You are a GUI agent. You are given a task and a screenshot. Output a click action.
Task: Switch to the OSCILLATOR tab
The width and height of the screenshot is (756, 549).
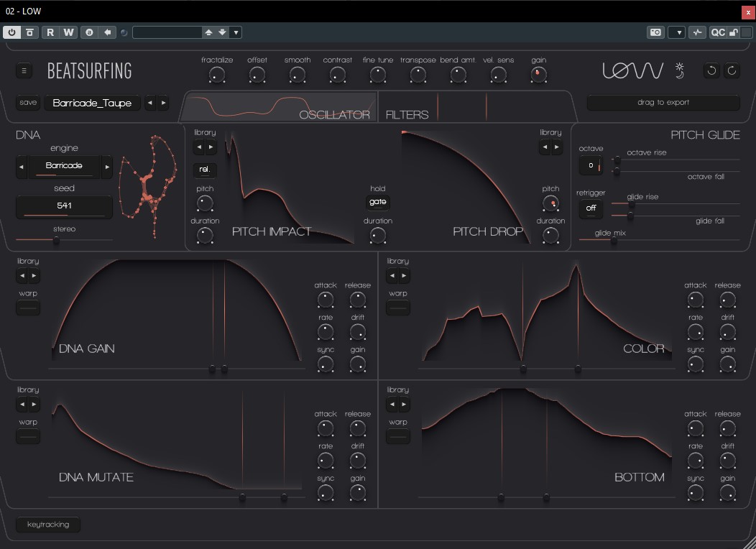pyautogui.click(x=279, y=106)
